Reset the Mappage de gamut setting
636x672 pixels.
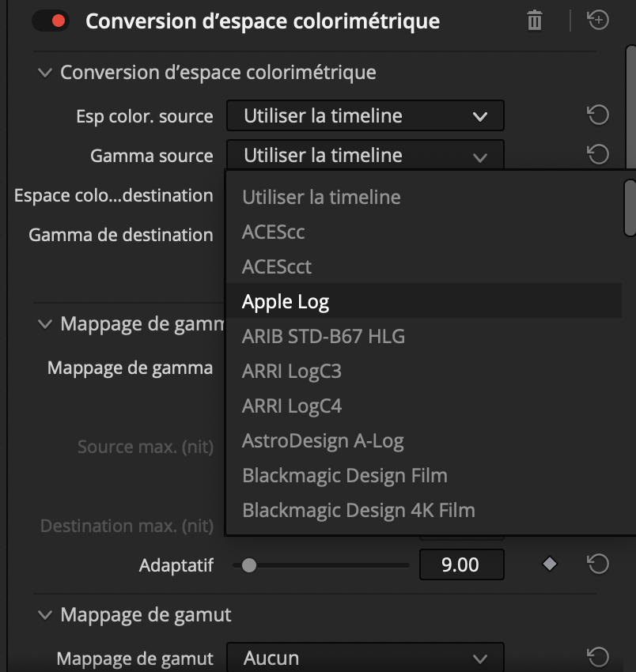598,657
